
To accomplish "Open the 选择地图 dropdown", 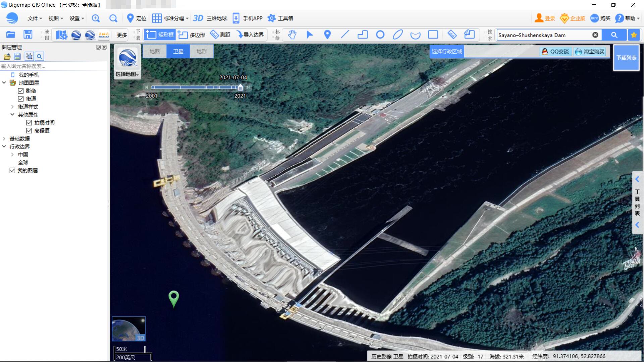I will [x=127, y=74].
